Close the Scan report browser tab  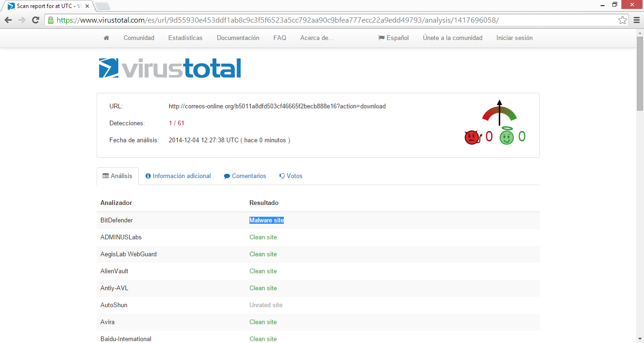pos(87,6)
